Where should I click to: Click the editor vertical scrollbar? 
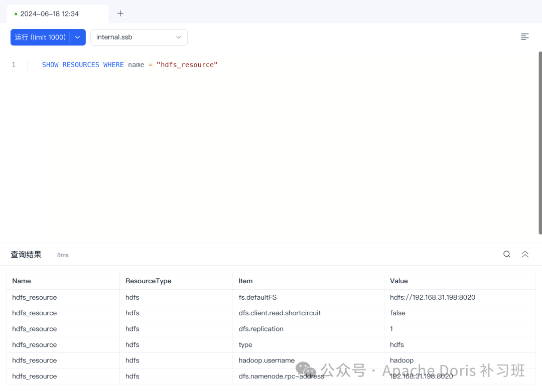click(540, 143)
